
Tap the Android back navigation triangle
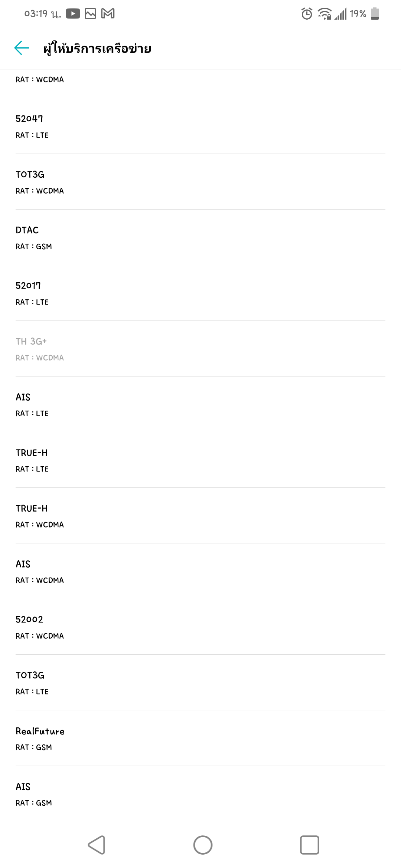click(x=97, y=845)
